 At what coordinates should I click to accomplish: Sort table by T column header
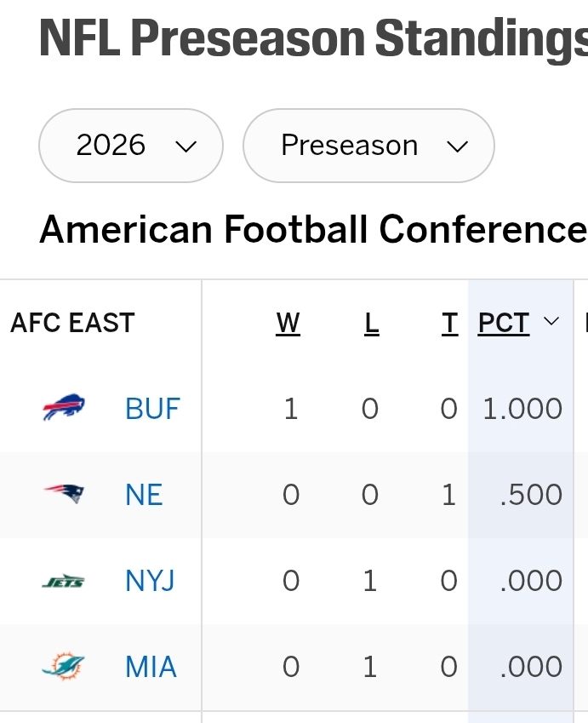[x=450, y=323]
